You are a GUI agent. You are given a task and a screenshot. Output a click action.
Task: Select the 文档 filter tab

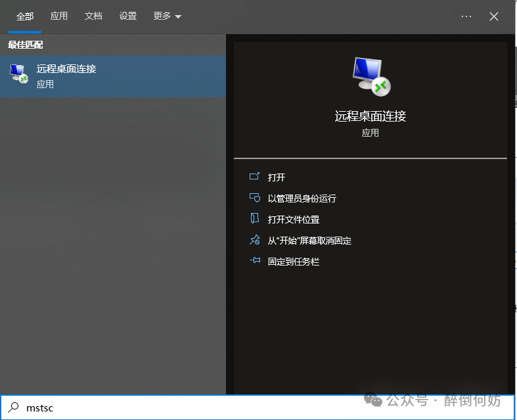pyautogui.click(x=93, y=16)
